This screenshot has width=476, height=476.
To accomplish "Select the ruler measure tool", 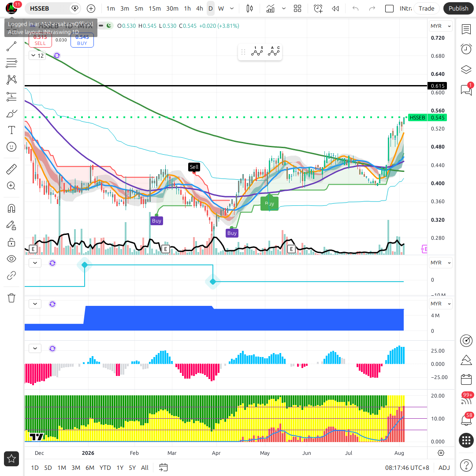I will [x=11, y=169].
